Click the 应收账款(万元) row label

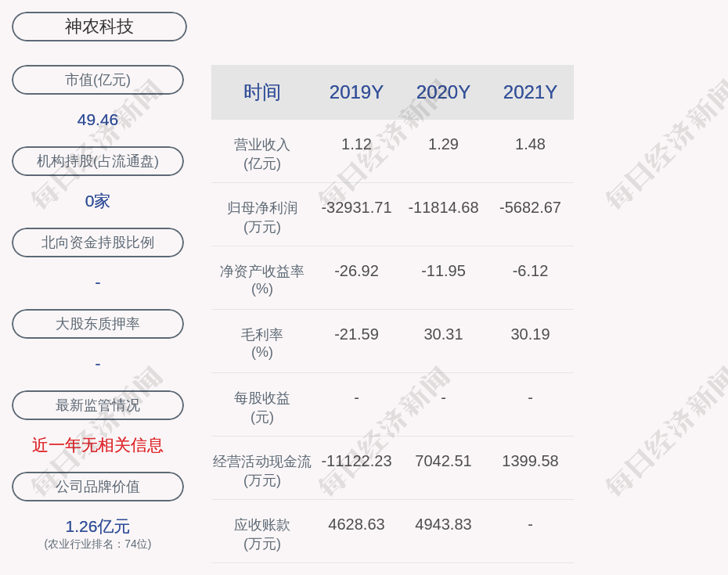tap(262, 534)
